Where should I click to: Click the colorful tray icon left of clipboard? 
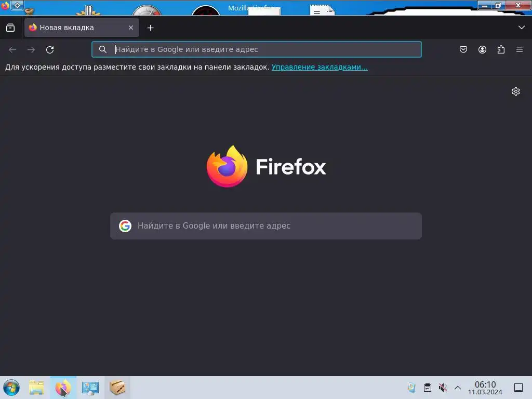point(411,388)
